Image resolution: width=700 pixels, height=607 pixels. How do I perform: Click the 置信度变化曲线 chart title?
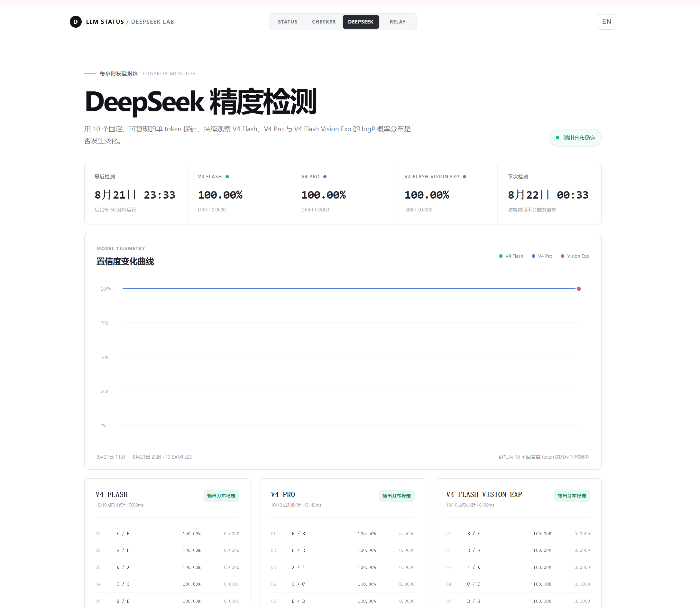coord(125,261)
